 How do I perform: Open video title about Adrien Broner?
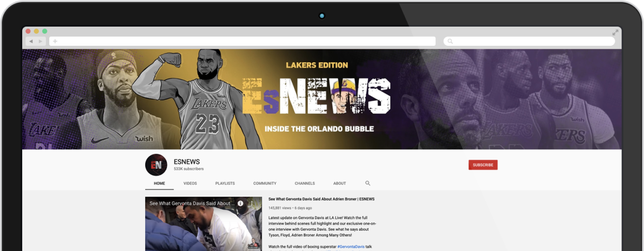[321, 199]
